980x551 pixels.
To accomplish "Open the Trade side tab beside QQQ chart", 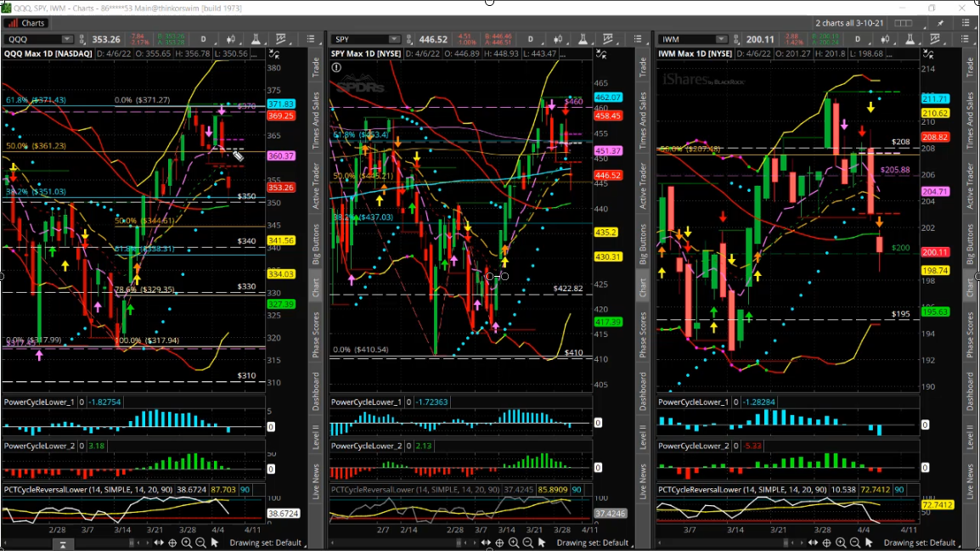I will pos(316,67).
